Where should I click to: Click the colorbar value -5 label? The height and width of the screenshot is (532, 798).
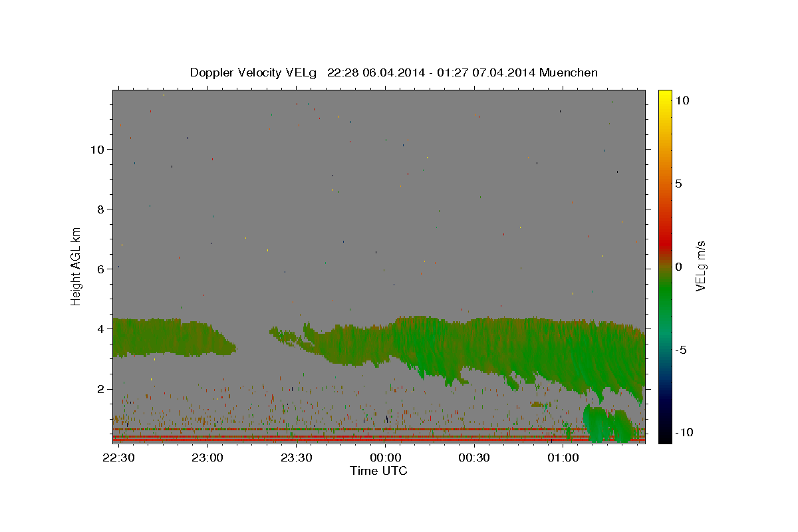[x=680, y=350]
